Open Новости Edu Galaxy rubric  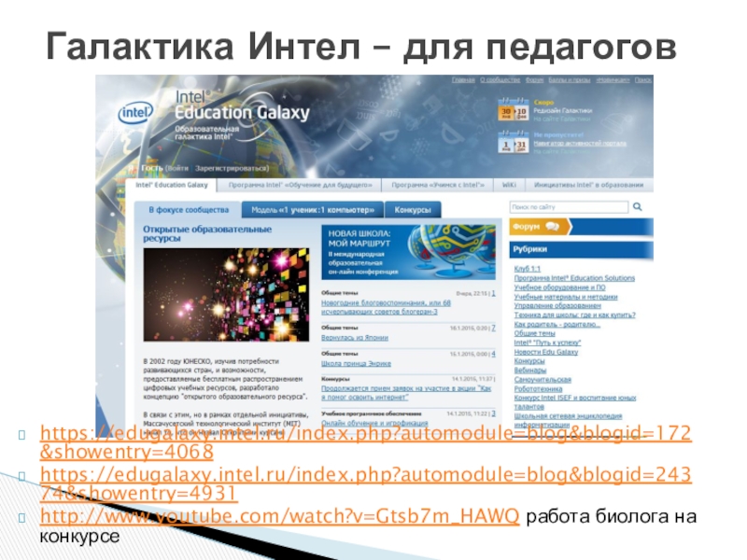coord(546,352)
